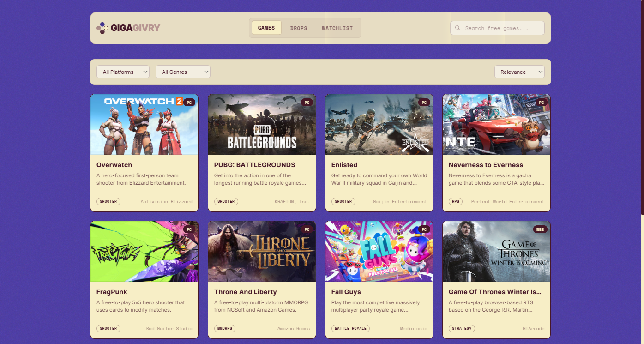Click the PC badge on Neverness to Everness
Screen dimensions: 644x344
pos(541,103)
